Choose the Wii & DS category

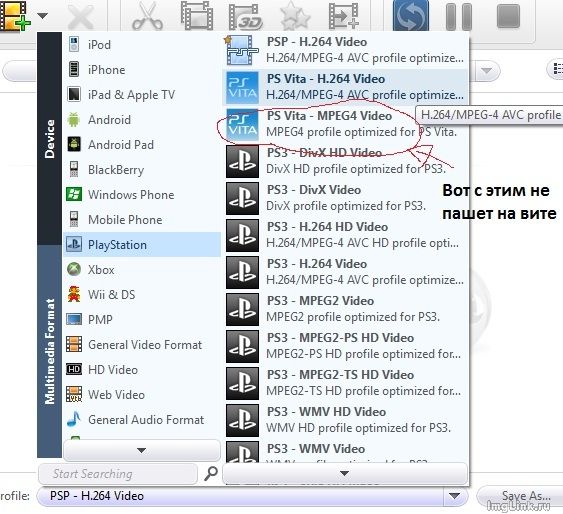tap(142, 295)
